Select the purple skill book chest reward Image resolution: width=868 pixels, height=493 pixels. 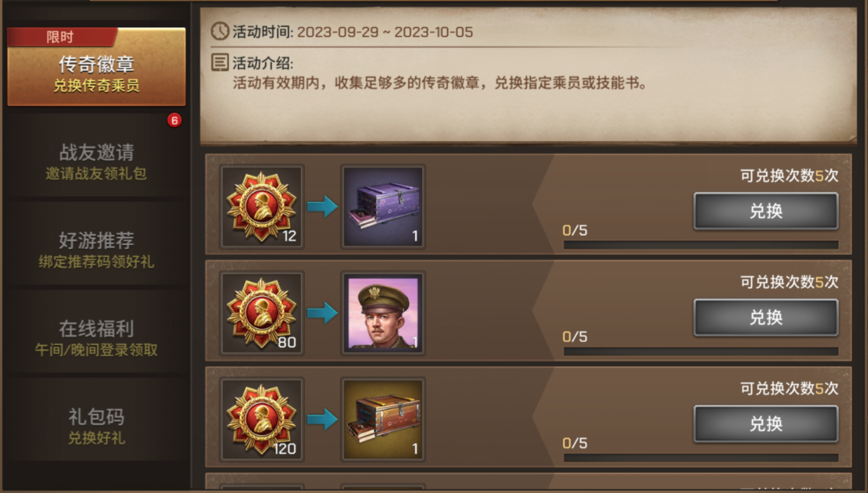click(383, 206)
